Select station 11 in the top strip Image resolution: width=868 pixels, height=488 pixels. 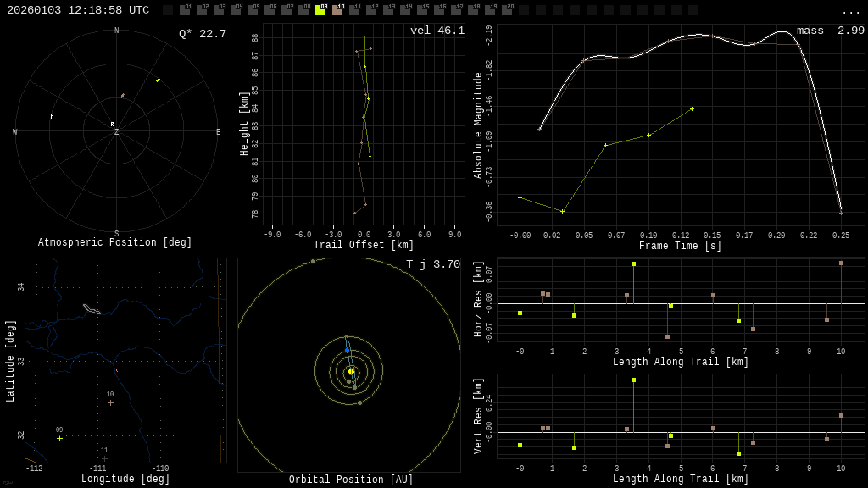click(x=354, y=10)
